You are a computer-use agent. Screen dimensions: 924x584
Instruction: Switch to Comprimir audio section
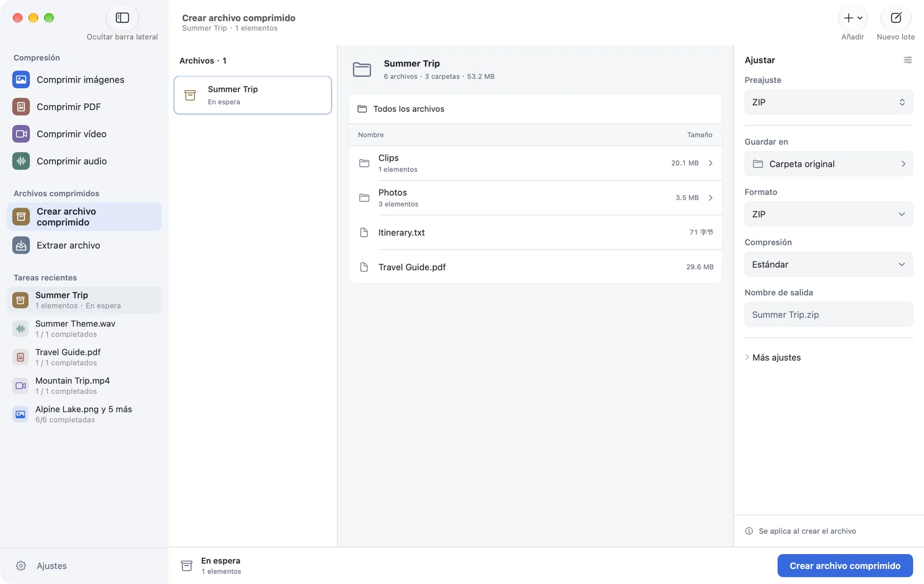[x=84, y=161]
